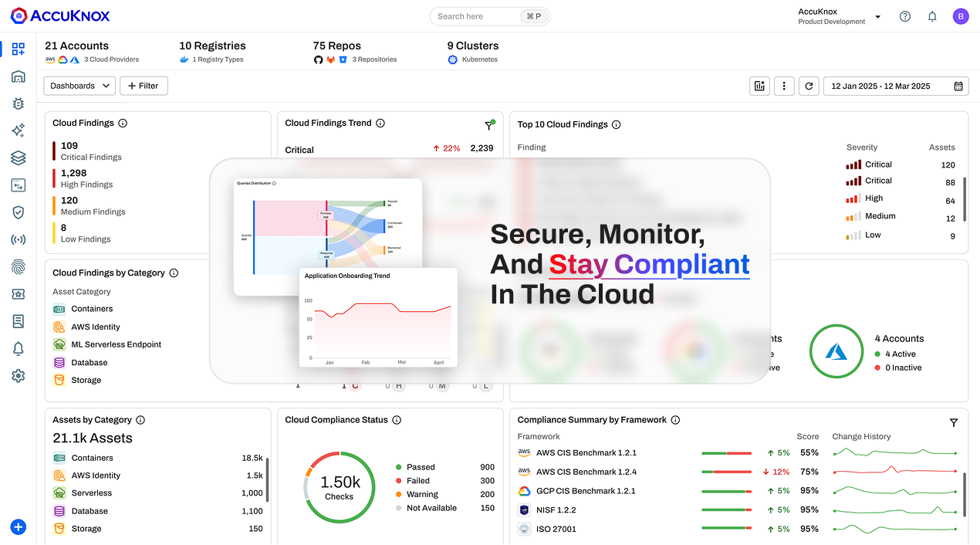
Task: Open the fingerprint identity icon in sidebar
Action: [18, 266]
